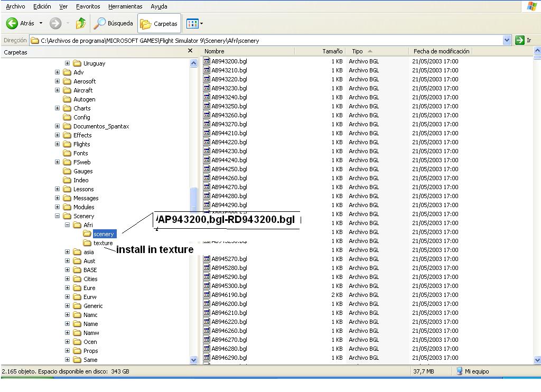Screen dimensions: 541x392
Task: Click the texture folder icon under Afri
Action: click(87, 243)
